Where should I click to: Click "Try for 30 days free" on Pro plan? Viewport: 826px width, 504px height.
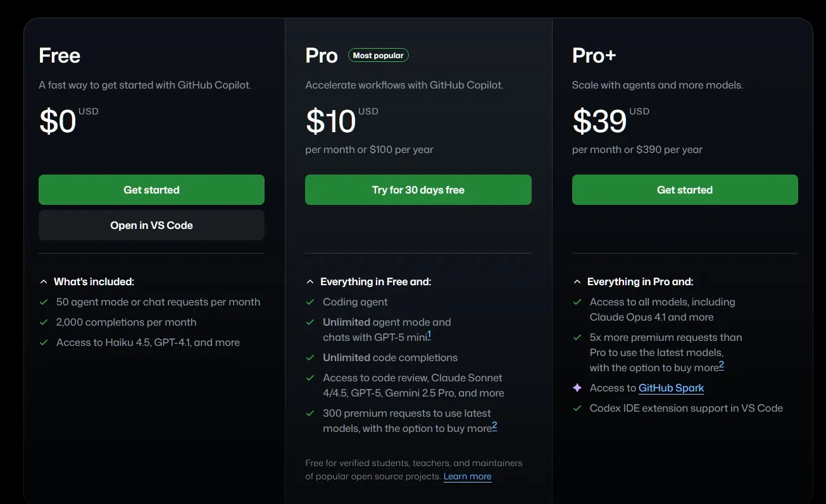[418, 190]
